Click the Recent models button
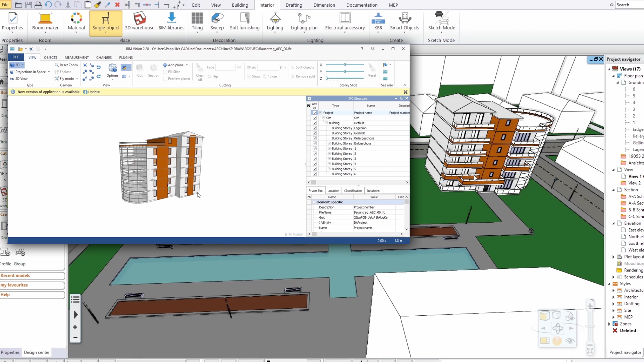This screenshot has width=644, height=362. [32, 276]
